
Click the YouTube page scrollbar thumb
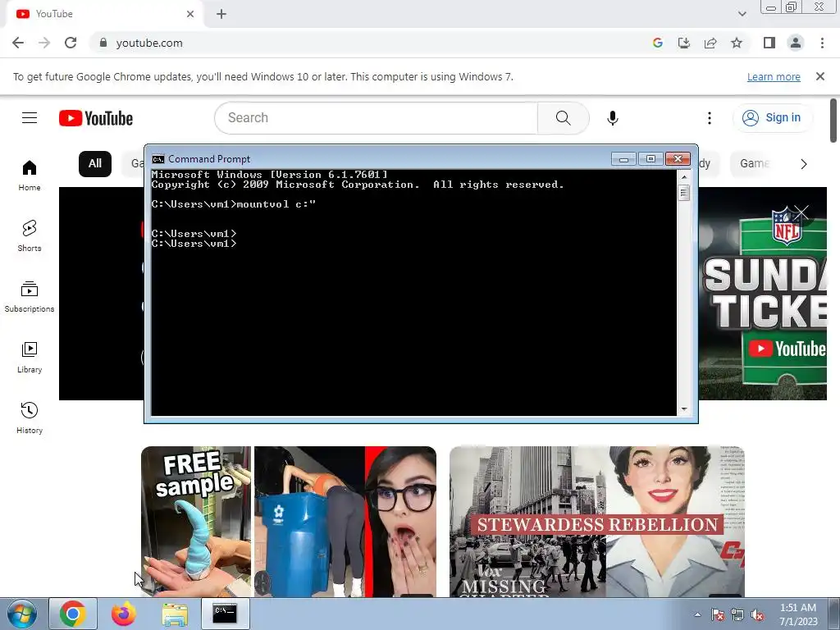click(833, 121)
